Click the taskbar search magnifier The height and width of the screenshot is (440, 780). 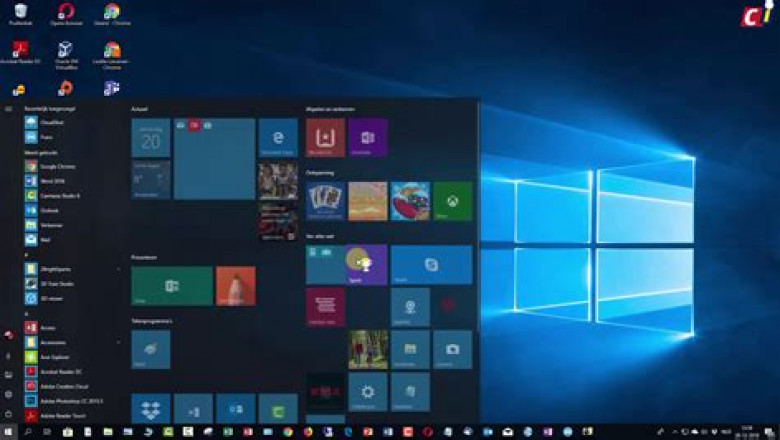pyautogui.click(x=28, y=432)
